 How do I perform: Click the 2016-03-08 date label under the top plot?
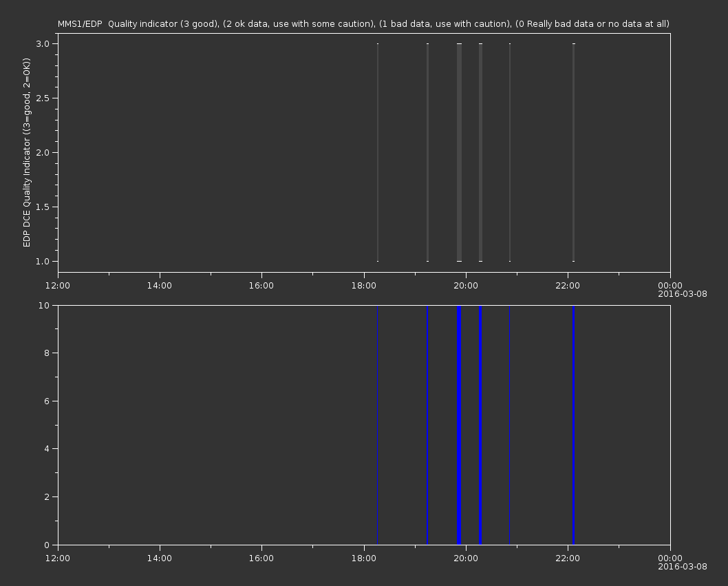point(683,294)
